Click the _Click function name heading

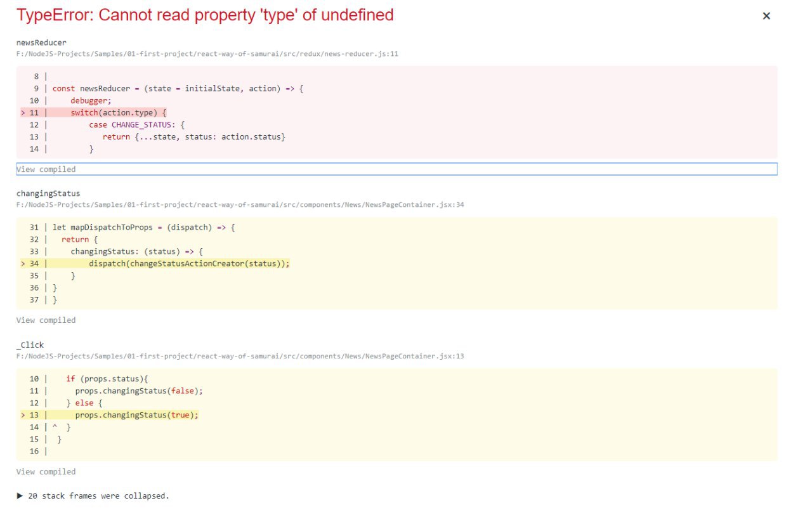tap(30, 344)
